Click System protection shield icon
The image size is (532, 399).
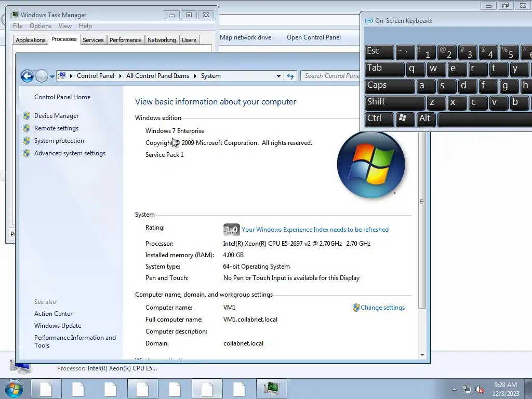(26, 141)
